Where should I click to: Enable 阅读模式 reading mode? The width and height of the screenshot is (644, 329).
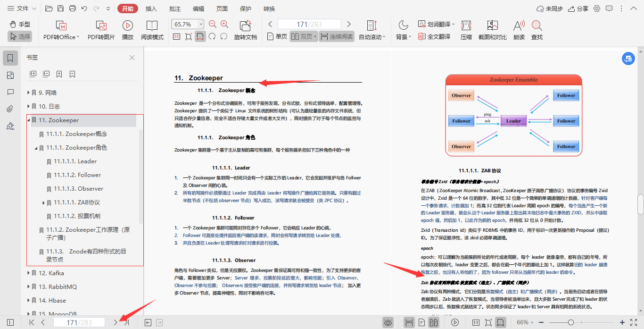point(152,29)
